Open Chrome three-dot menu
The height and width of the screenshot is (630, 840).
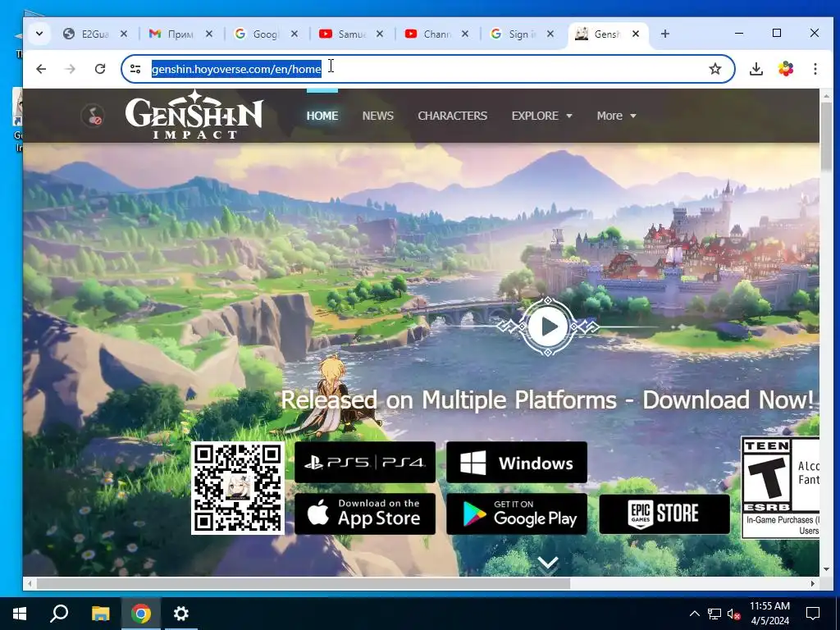tap(815, 69)
